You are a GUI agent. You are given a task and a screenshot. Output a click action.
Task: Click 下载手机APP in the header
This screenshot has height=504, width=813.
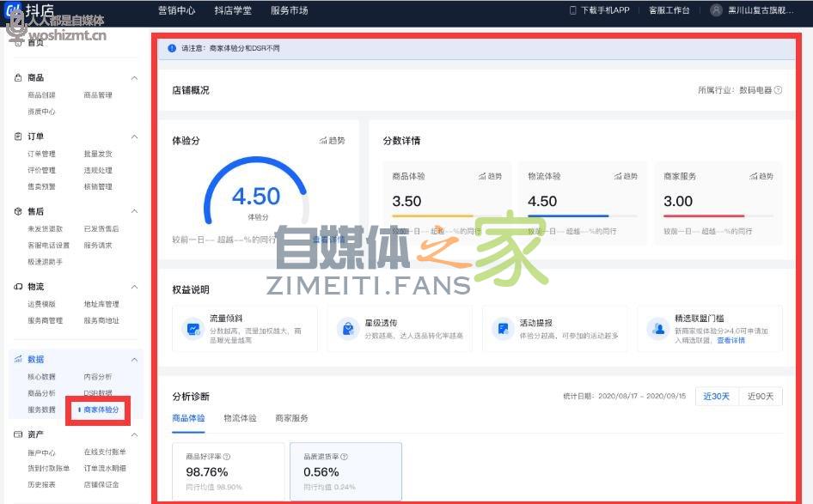tap(600, 10)
